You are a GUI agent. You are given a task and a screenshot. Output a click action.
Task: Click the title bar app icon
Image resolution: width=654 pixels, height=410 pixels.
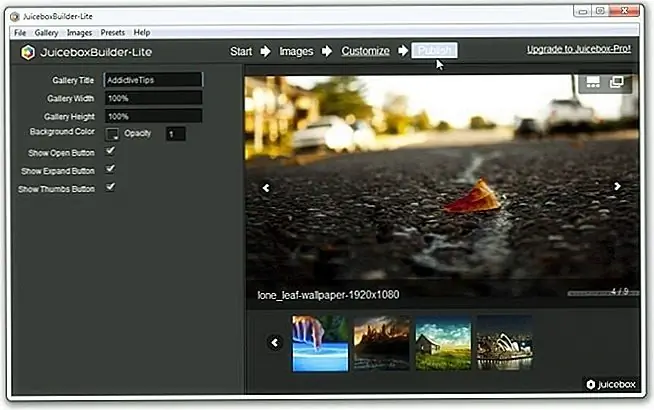tap(15, 17)
